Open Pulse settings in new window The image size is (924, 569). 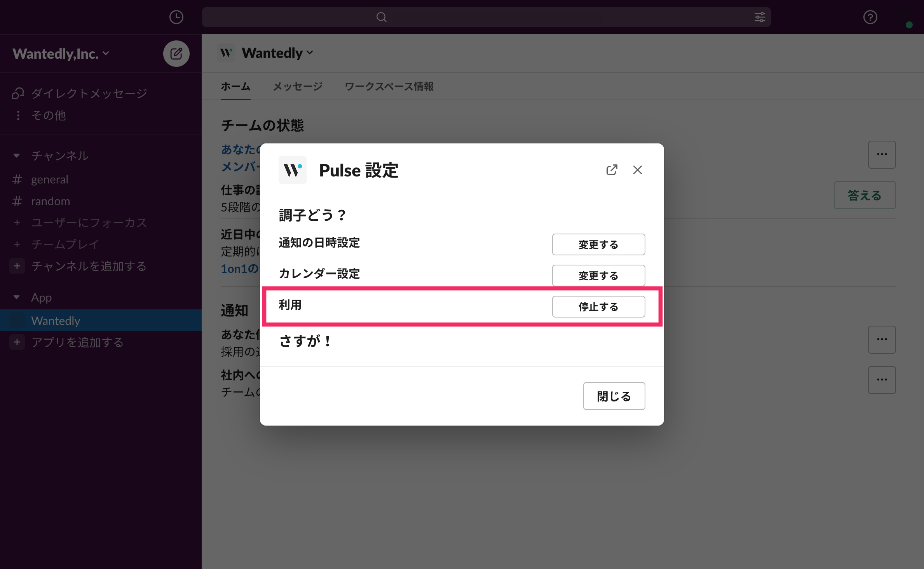click(x=612, y=170)
